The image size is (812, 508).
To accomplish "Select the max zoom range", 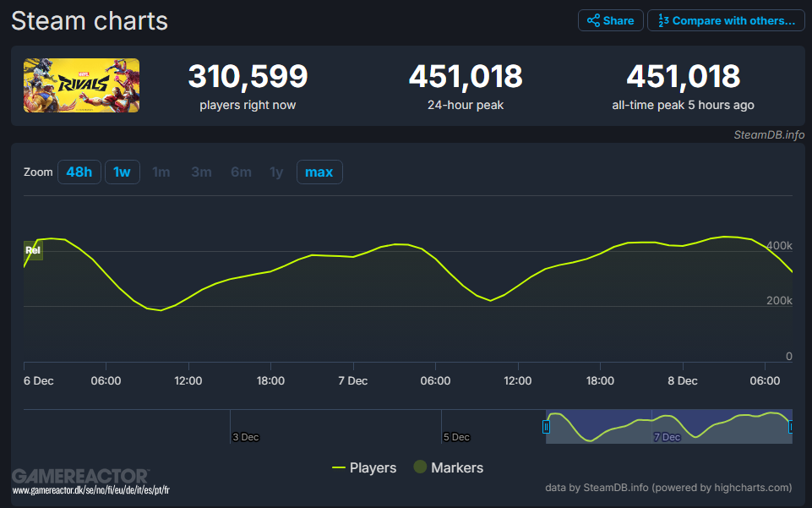I will click(319, 172).
